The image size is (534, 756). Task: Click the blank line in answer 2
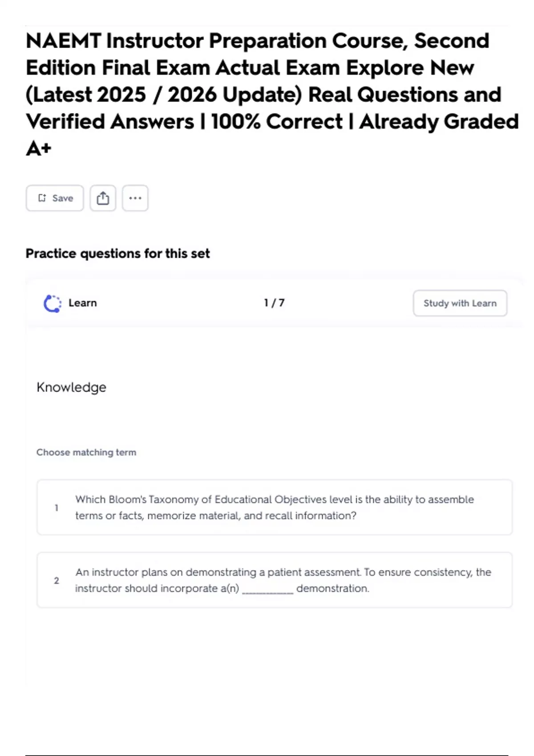click(267, 590)
